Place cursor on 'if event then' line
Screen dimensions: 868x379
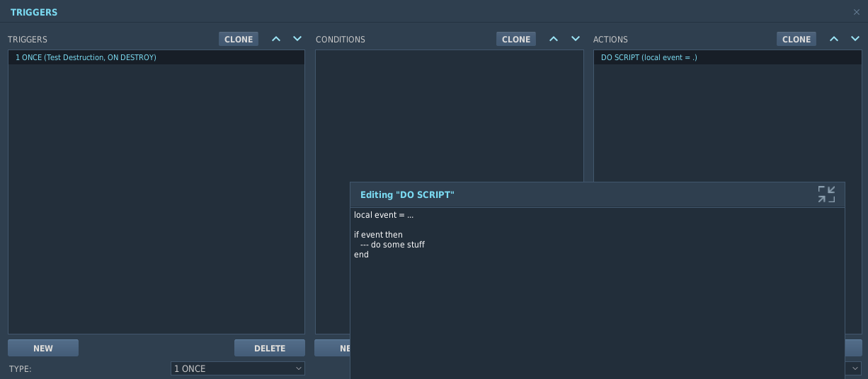click(x=378, y=235)
